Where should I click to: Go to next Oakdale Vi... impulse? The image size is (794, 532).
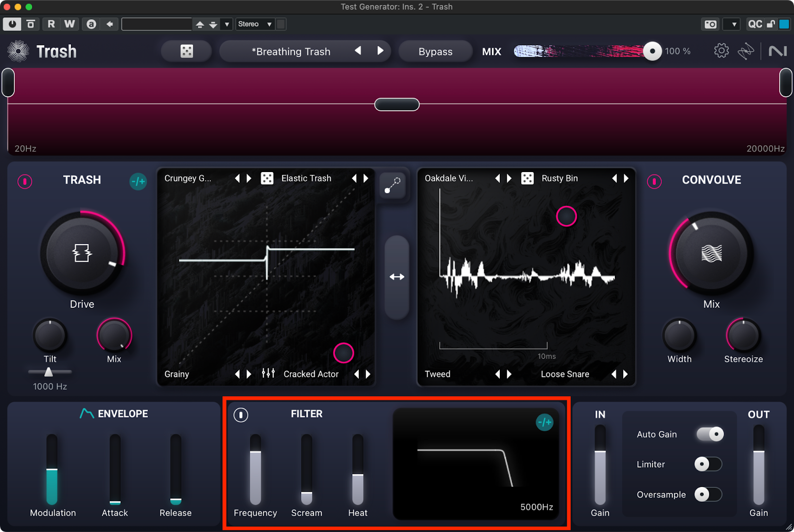click(x=509, y=178)
